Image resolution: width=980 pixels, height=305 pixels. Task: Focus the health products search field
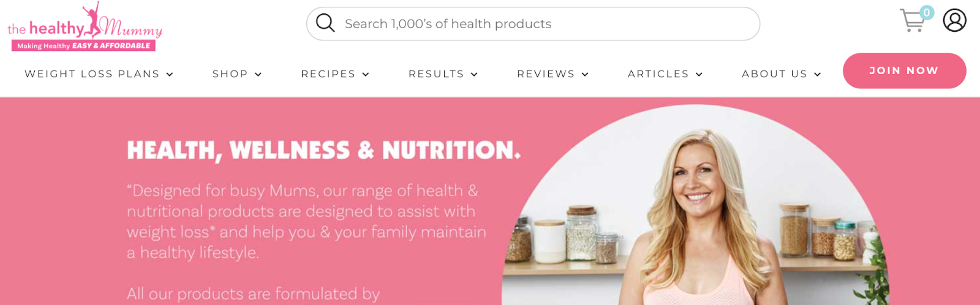[533, 24]
